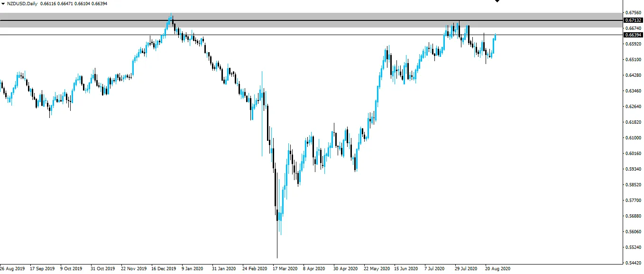Select the gray resistance zone rectangle
The width and height of the screenshot is (644, 274).
311,20
